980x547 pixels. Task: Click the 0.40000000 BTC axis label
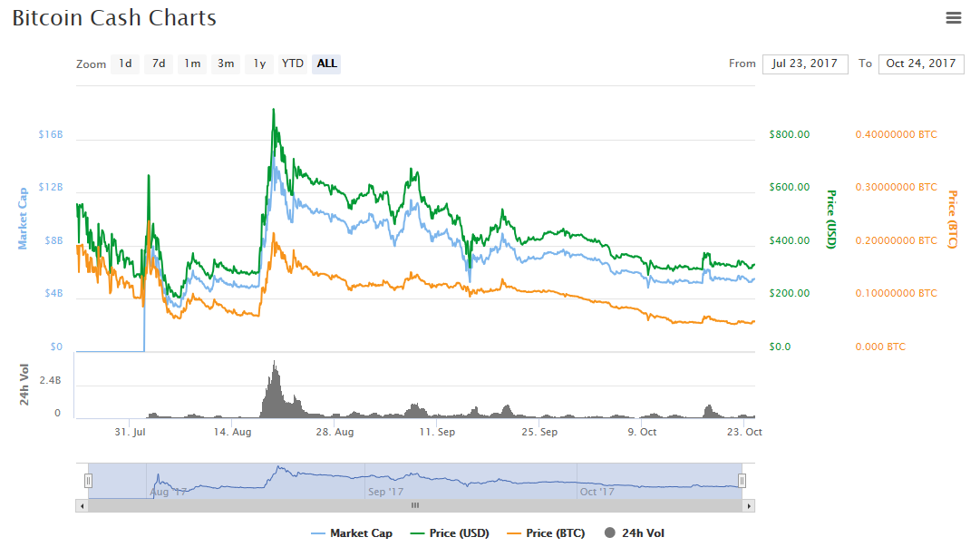897,134
